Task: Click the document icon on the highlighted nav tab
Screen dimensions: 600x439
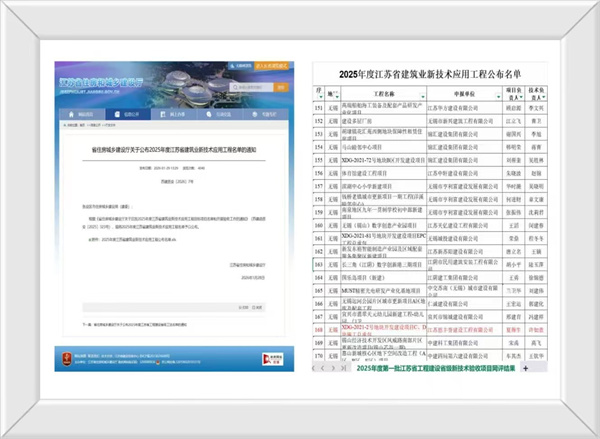Action: click(x=117, y=114)
